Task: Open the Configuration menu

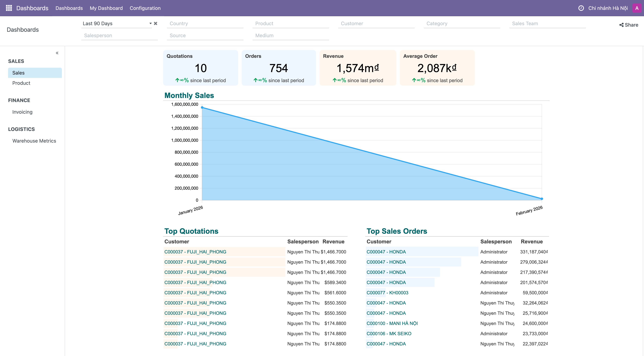Action: pos(145,8)
